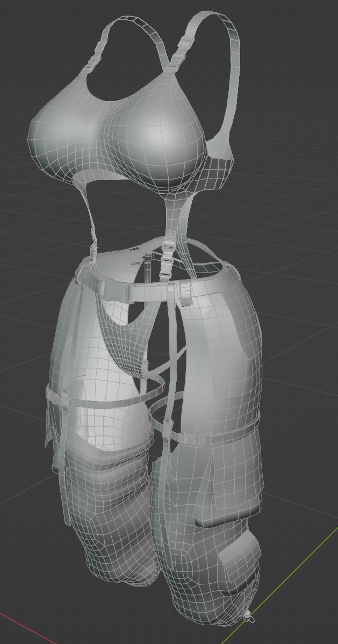Select the small lower pocket on the shorts leg

(240, 561)
